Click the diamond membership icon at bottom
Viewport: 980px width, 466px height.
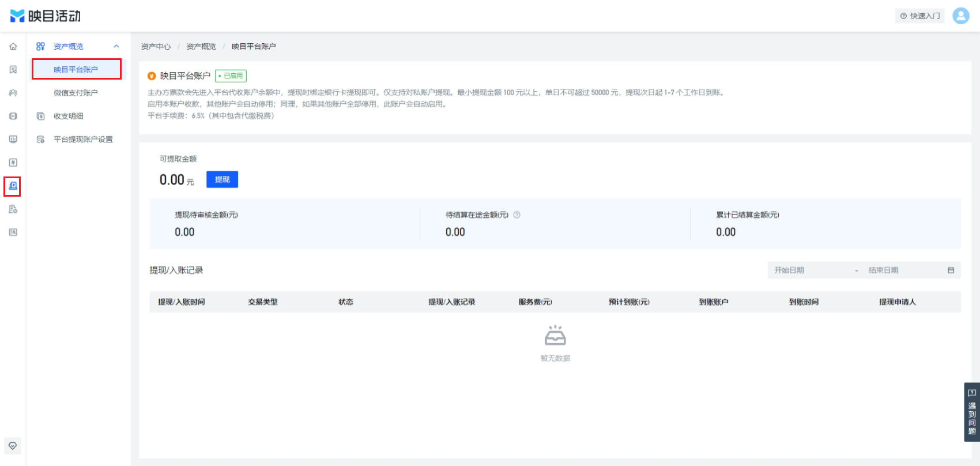[x=13, y=446]
